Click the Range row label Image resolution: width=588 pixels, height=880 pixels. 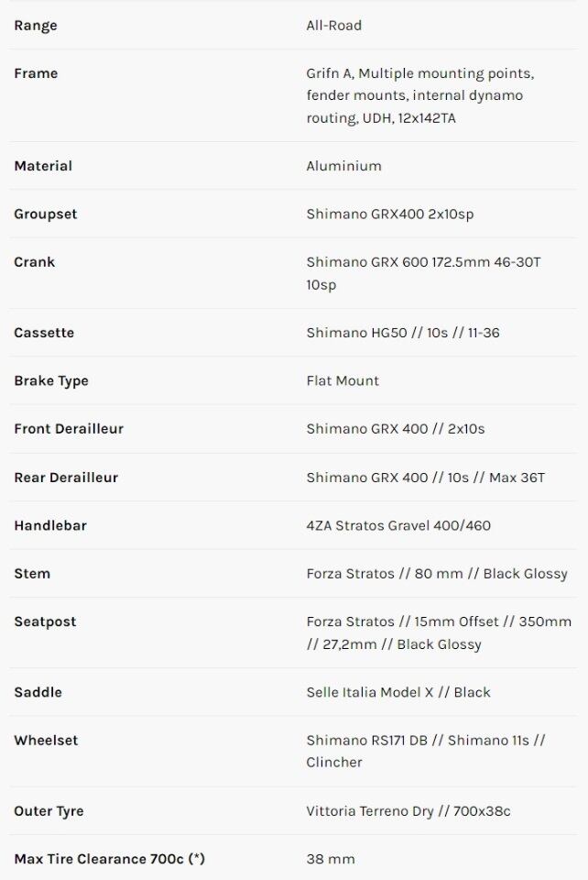coord(36,26)
